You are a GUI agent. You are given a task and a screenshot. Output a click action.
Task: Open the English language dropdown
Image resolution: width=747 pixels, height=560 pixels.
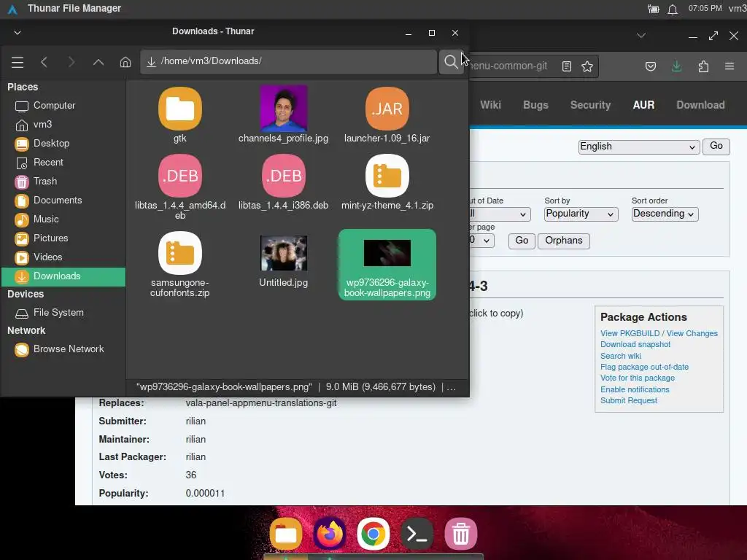(638, 147)
